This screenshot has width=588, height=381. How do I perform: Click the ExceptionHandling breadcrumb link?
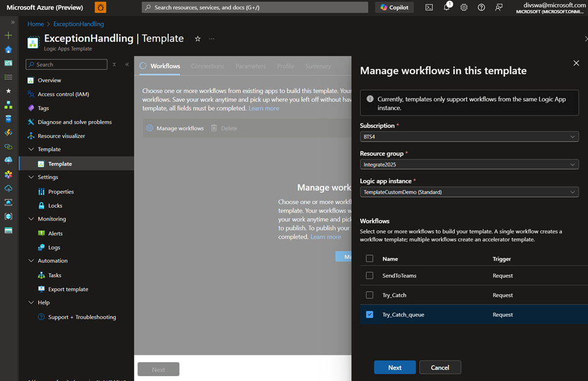[78, 24]
